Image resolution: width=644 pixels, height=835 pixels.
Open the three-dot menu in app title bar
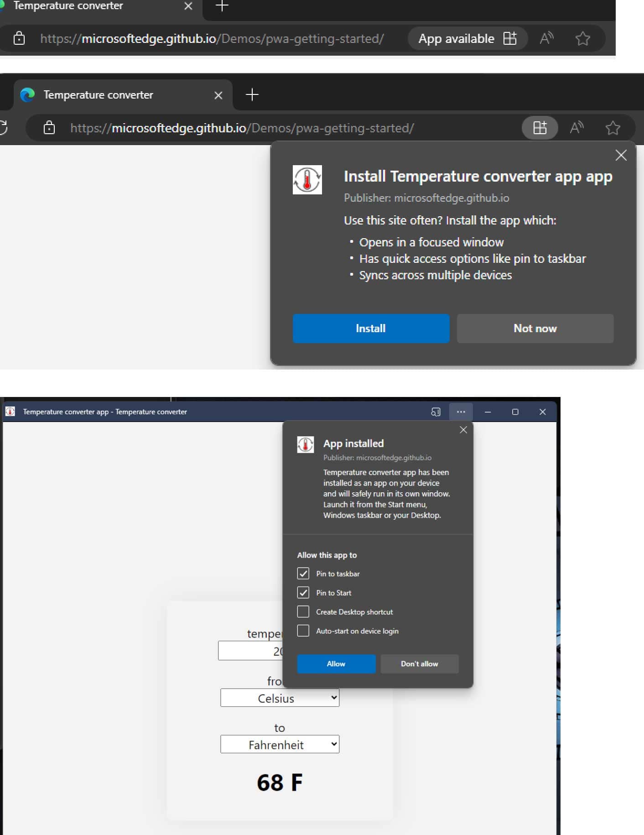(x=461, y=412)
